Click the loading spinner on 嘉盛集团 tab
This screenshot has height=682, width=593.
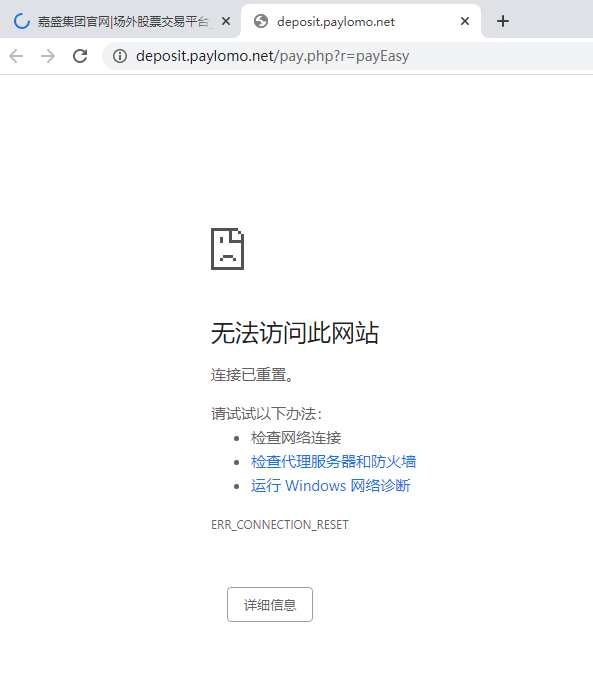[22, 21]
